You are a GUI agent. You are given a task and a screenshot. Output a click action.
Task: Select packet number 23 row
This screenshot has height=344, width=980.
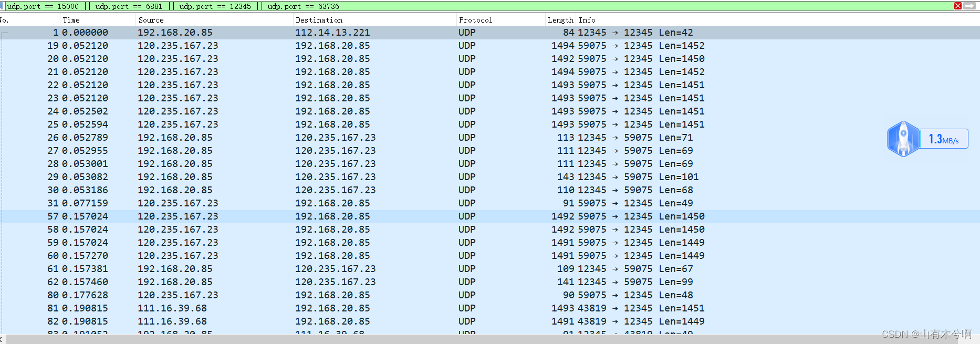[x=490, y=98]
